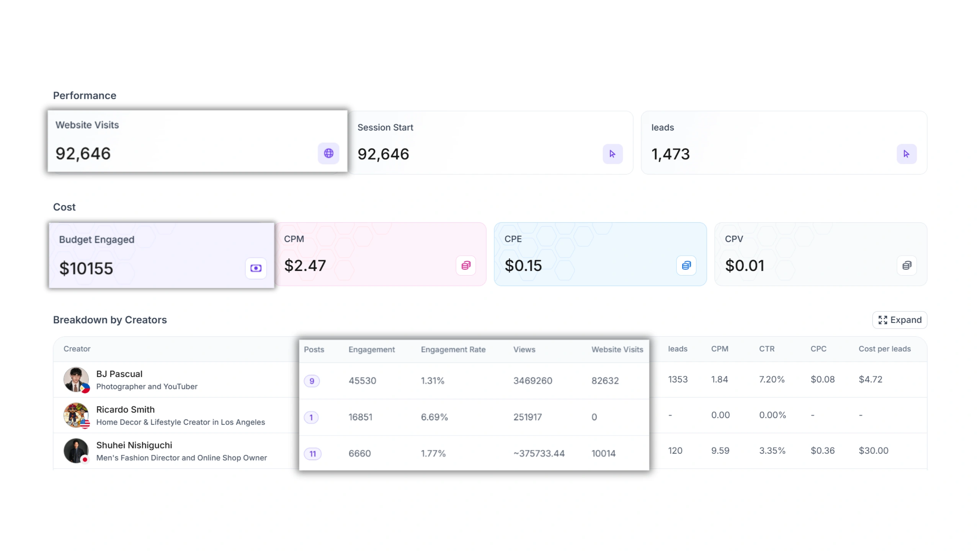980x551 pixels.
Task: Click Shuhei Nishiguchi's posts badge 11
Action: tap(313, 454)
